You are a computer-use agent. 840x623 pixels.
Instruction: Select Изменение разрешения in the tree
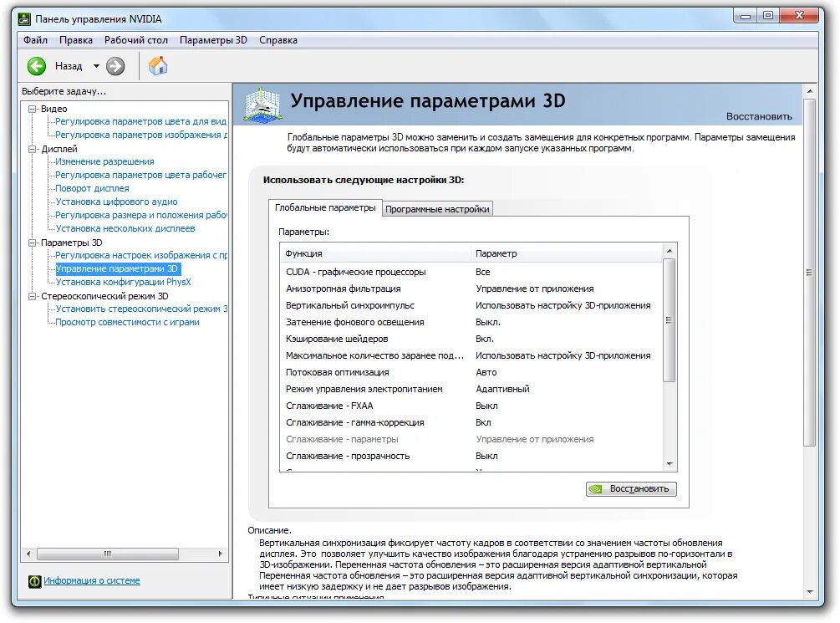[x=104, y=162]
